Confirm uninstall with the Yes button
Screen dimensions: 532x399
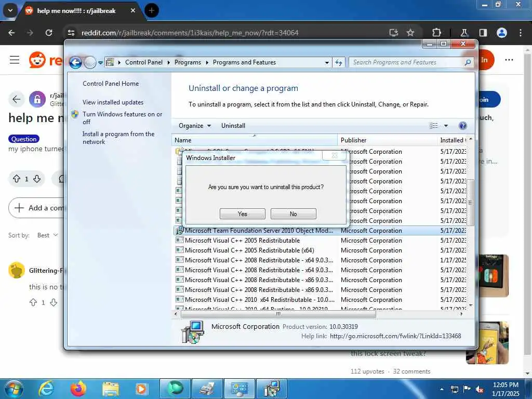[242, 214]
